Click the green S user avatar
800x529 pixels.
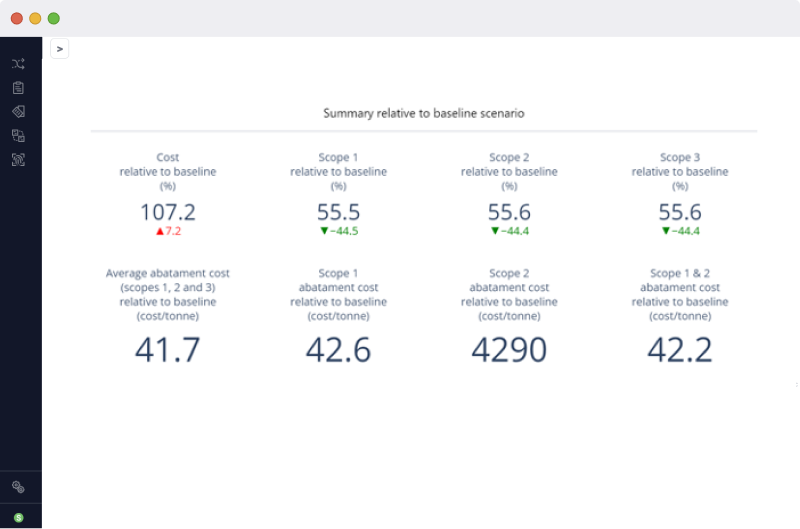pos(18,517)
